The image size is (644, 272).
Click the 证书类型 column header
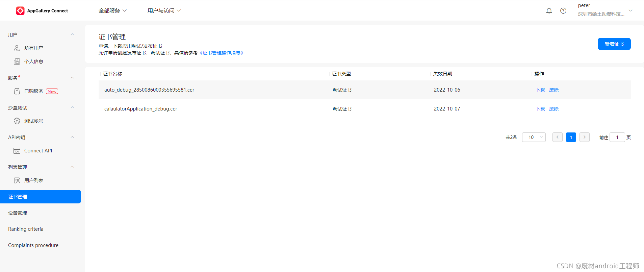pyautogui.click(x=341, y=74)
